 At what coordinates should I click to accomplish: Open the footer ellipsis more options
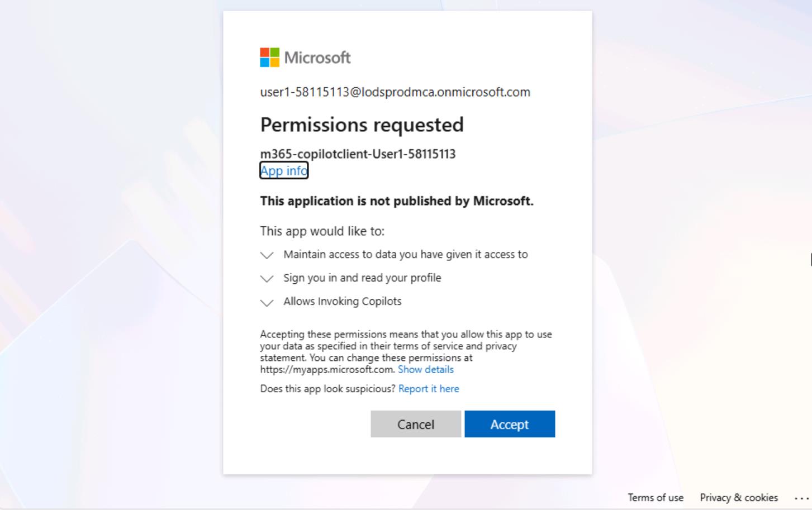click(x=801, y=498)
